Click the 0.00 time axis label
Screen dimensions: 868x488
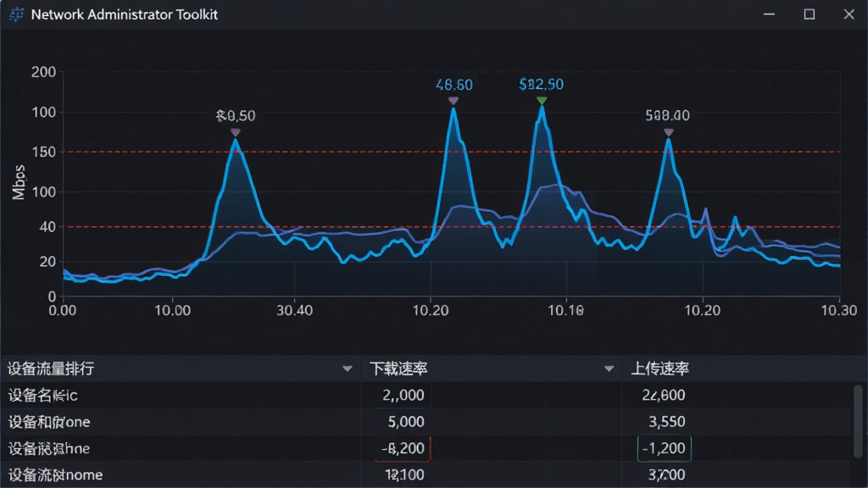pos(62,310)
